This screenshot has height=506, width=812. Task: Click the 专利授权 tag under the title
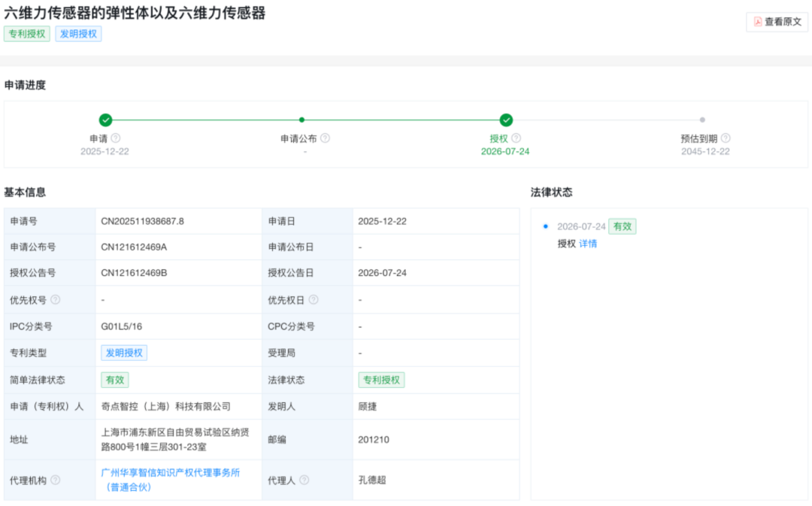pyautogui.click(x=27, y=34)
